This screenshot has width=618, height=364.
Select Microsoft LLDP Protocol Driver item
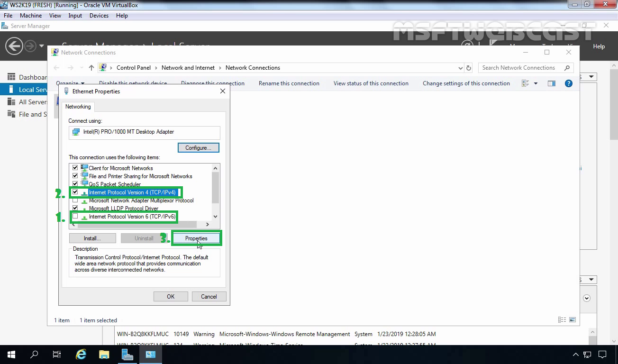pyautogui.click(x=124, y=209)
